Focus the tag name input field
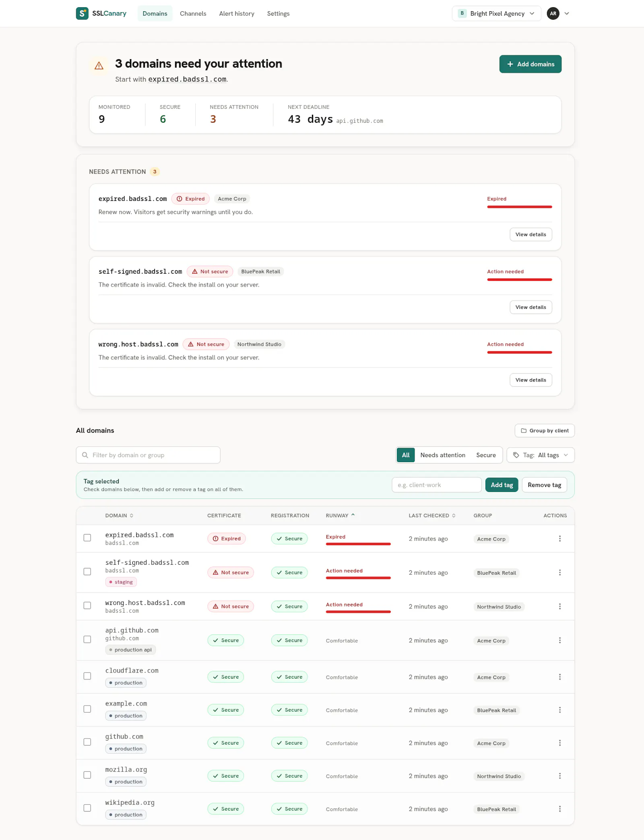 coord(437,485)
